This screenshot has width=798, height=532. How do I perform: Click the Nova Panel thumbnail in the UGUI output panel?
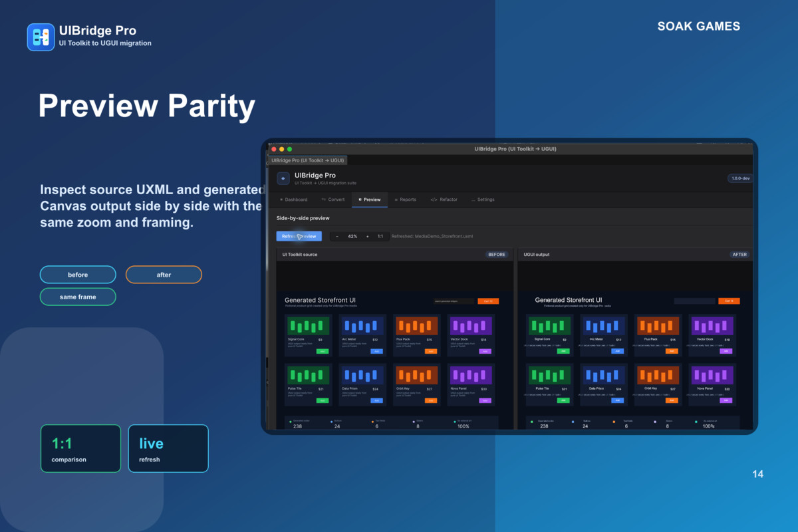[x=712, y=375]
